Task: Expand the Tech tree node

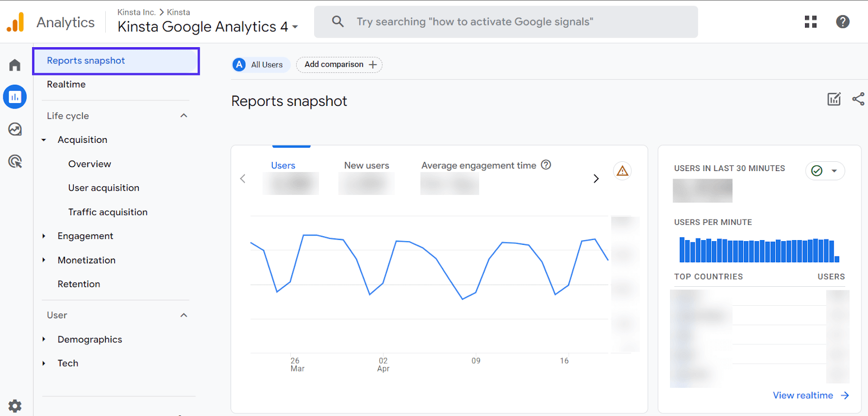Action: click(44, 363)
